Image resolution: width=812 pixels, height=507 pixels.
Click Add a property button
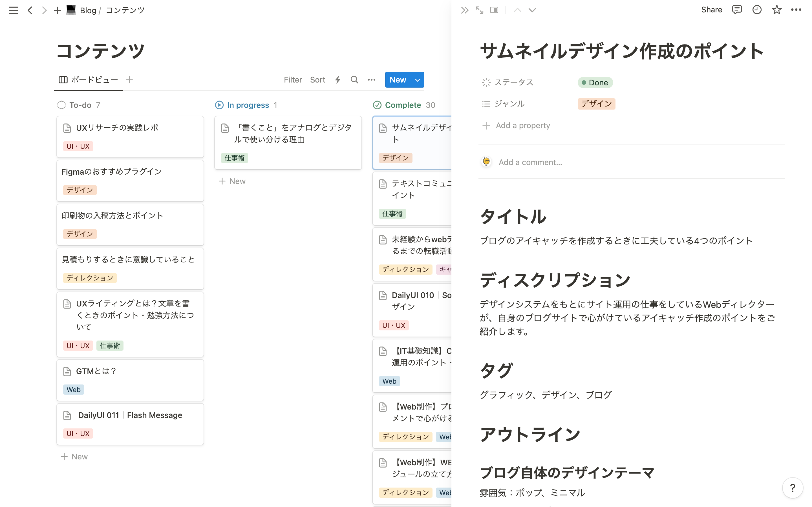(516, 125)
